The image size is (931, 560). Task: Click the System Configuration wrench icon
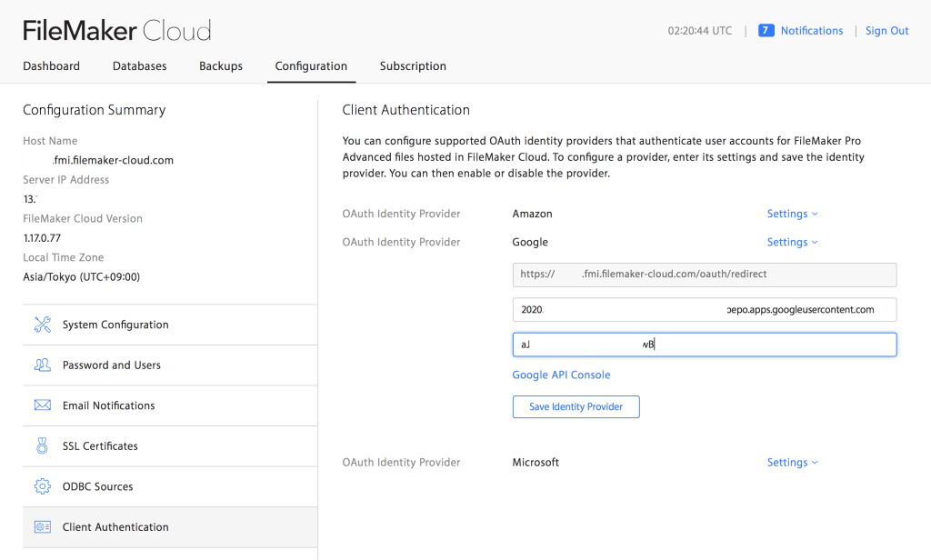[x=42, y=325]
